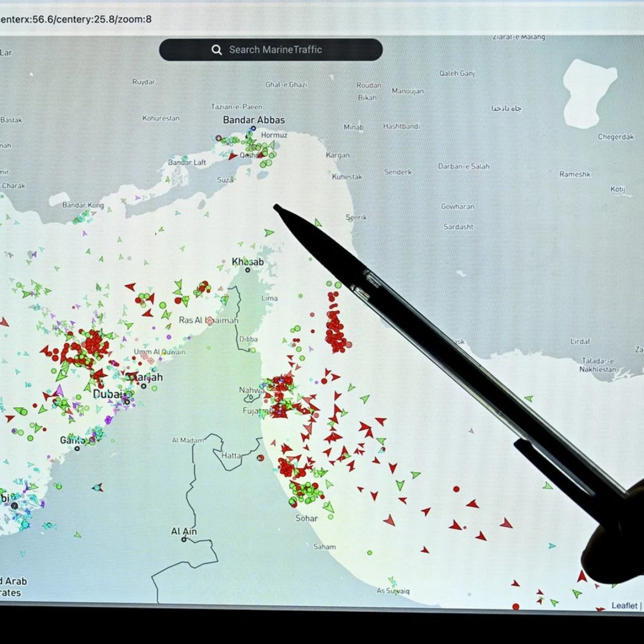Select the green vessel arrow near pen tip
Screen dimensions: 644x644
(x=269, y=233)
